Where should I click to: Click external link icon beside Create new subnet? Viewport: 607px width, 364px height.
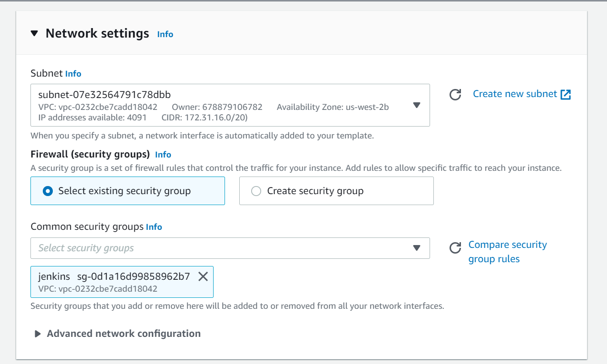pos(566,94)
